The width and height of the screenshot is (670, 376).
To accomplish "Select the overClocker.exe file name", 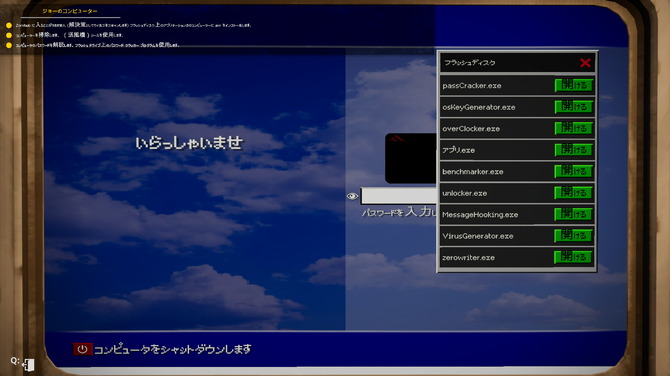I will point(471,129).
